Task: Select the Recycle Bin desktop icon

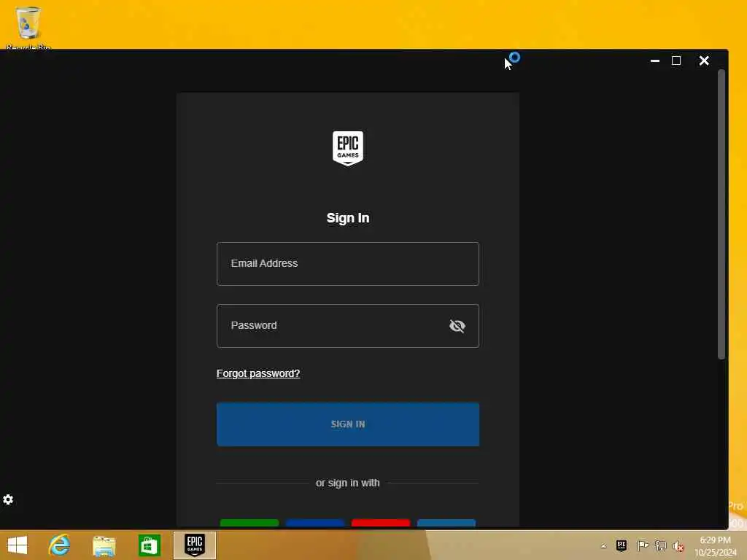Action: tap(28, 28)
